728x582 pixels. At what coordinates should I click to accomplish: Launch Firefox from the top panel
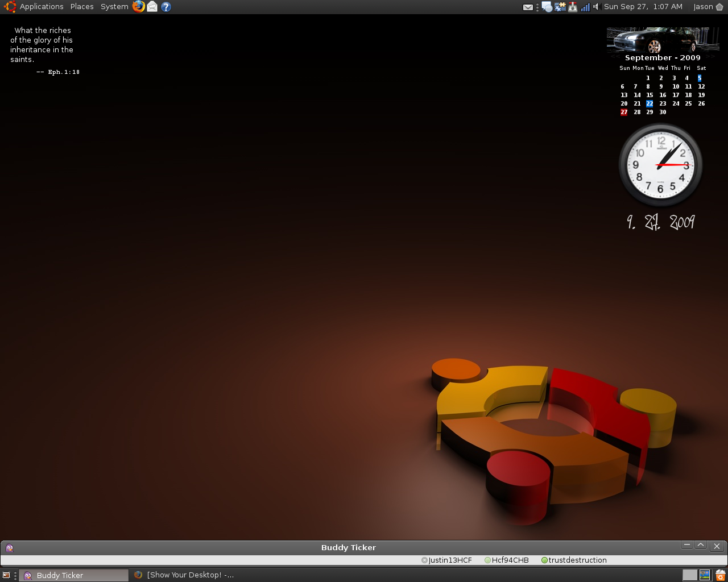coord(138,7)
